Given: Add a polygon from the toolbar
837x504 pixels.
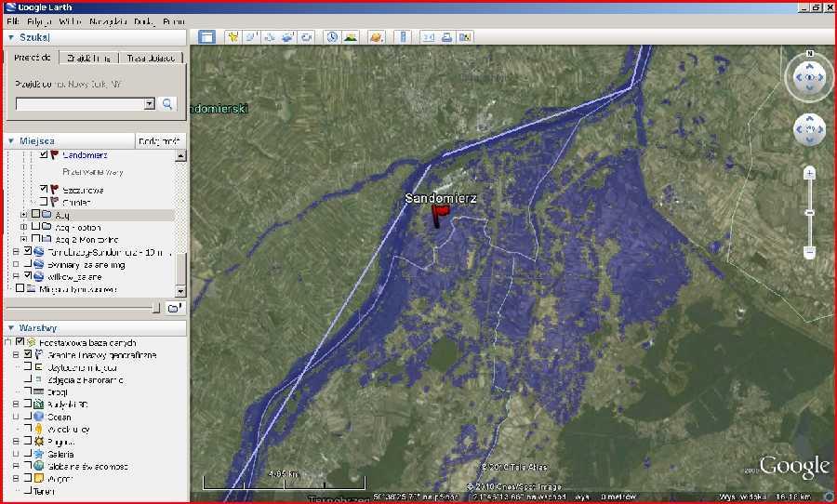Looking at the screenshot, I should [251, 37].
